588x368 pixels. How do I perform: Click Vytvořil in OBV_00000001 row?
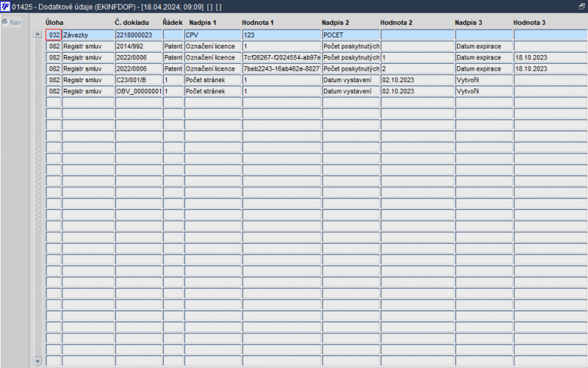click(484, 91)
